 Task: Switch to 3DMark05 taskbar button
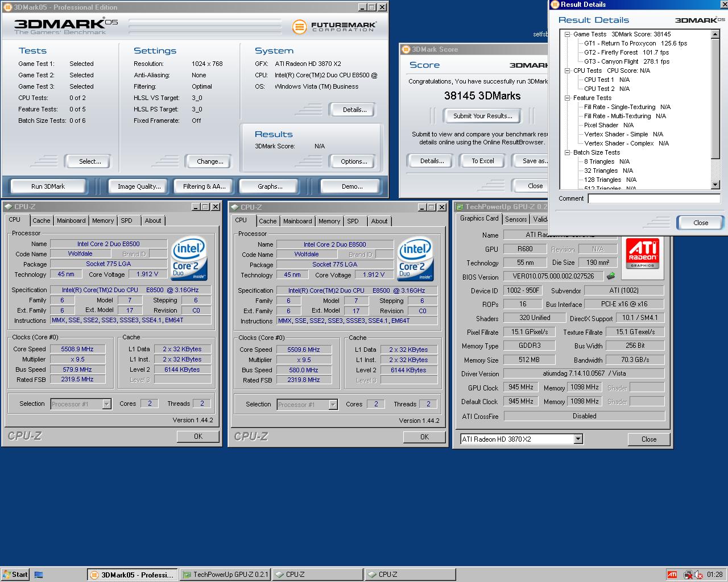point(133,575)
